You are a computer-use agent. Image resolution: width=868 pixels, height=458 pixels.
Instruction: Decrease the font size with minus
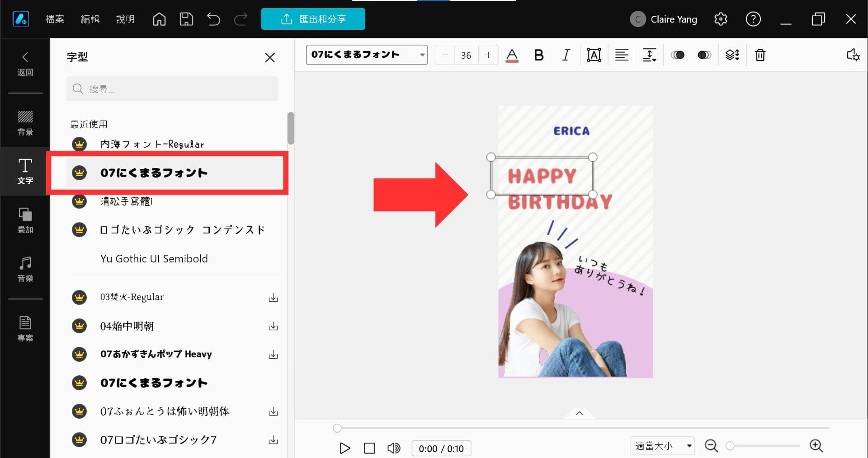pos(445,55)
